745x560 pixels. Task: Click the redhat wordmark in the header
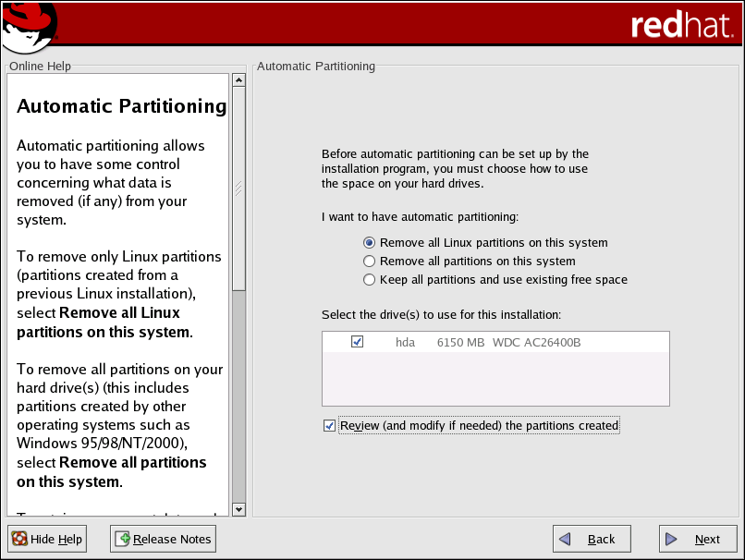coord(680,25)
